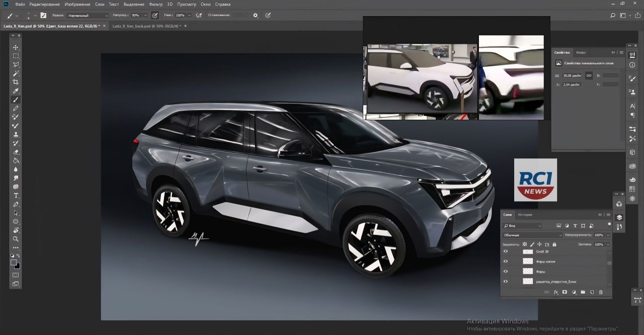Image resolution: width=644 pixels, height=335 pixels.
Task: Select the Brush tool in toolbox
Action: point(16,100)
